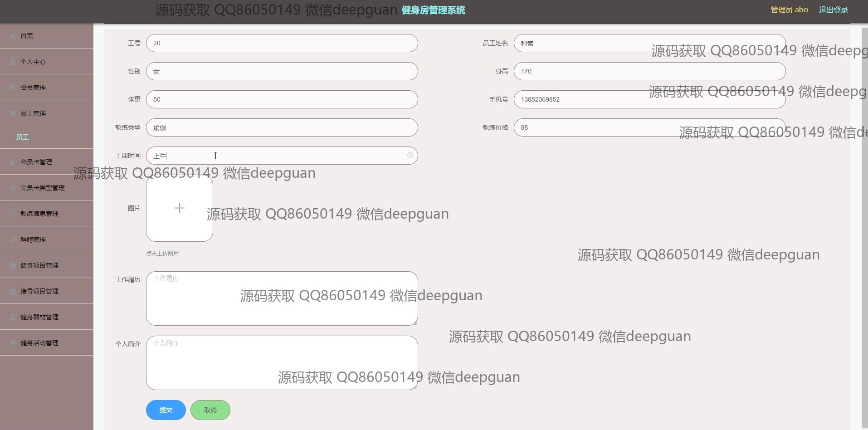Collapse the 员工管理 menu using its chevron
The image size is (868, 430).
(82, 113)
